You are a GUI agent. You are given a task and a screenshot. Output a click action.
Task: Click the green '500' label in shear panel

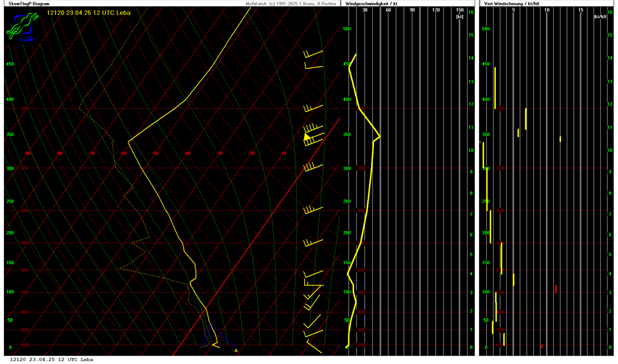486,29
